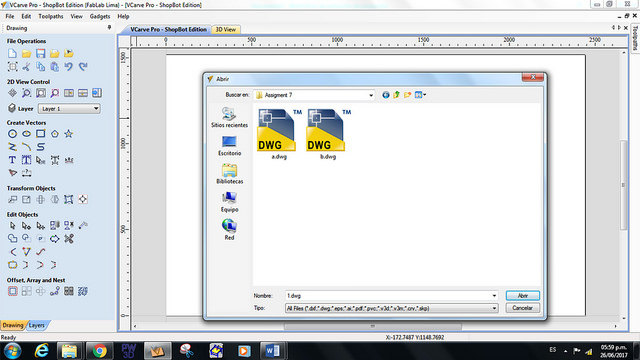640x360 pixels.
Task: Go back to last visited folder
Action: [x=386, y=95]
